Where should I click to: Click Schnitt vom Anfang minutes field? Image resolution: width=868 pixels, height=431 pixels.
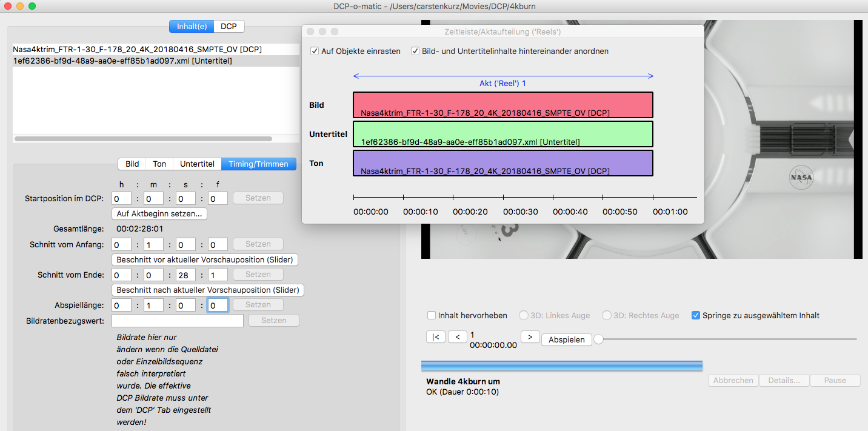pos(153,244)
